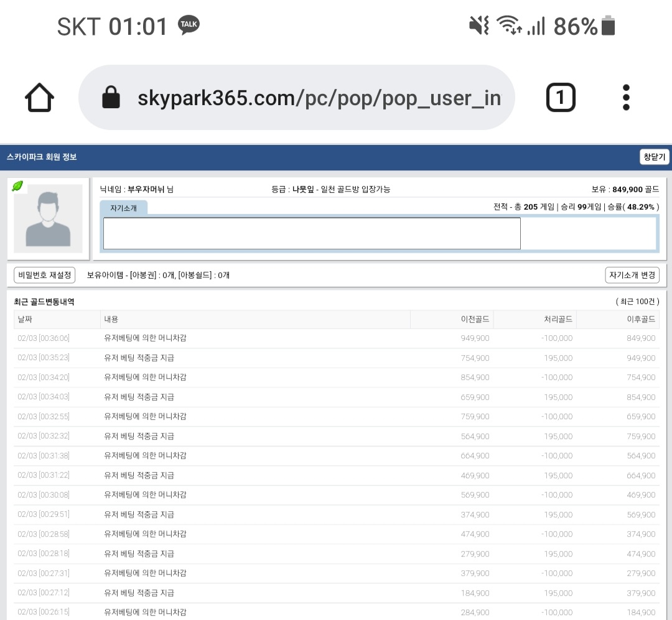Tap the browser home icon
This screenshot has height=620, width=672.
[x=39, y=98]
